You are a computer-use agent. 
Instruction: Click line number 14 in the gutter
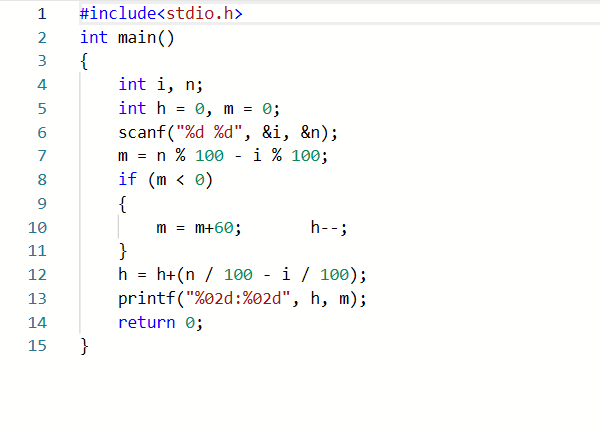[38, 323]
